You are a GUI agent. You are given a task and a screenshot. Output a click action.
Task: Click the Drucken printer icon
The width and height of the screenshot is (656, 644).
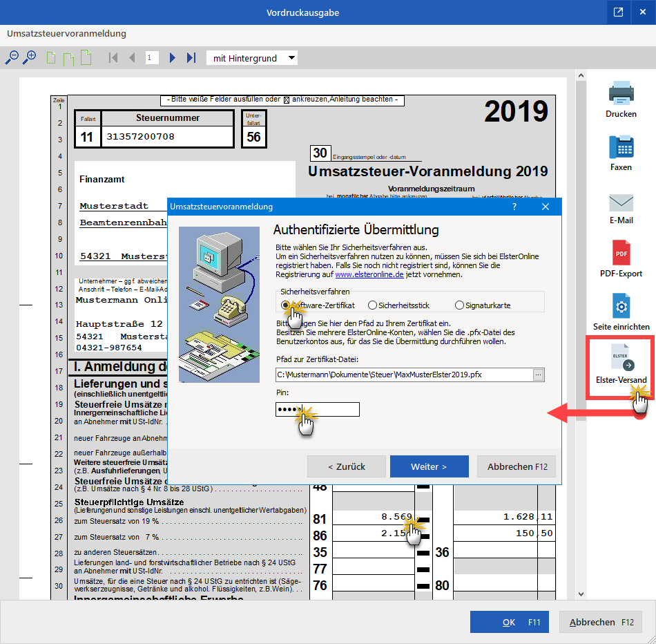pyautogui.click(x=621, y=94)
